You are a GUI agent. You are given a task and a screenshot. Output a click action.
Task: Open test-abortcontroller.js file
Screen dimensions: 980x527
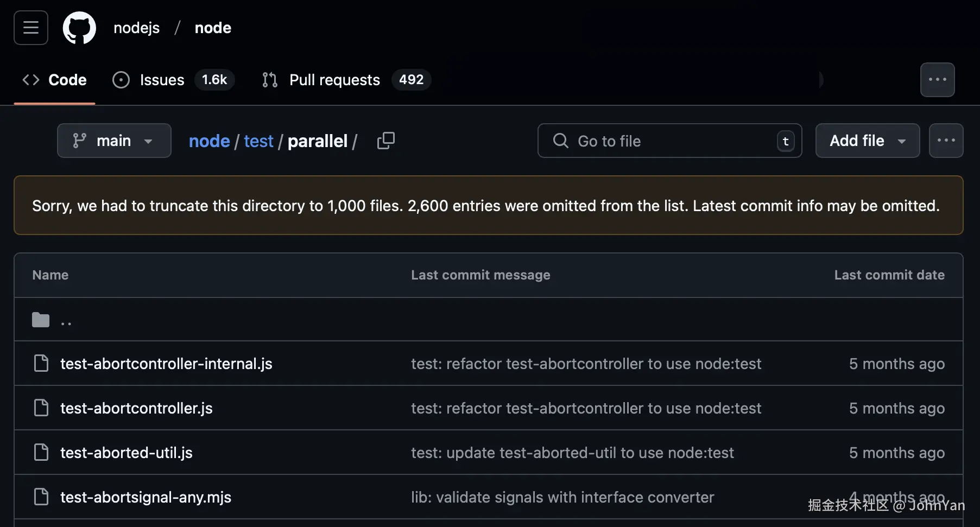tap(136, 408)
